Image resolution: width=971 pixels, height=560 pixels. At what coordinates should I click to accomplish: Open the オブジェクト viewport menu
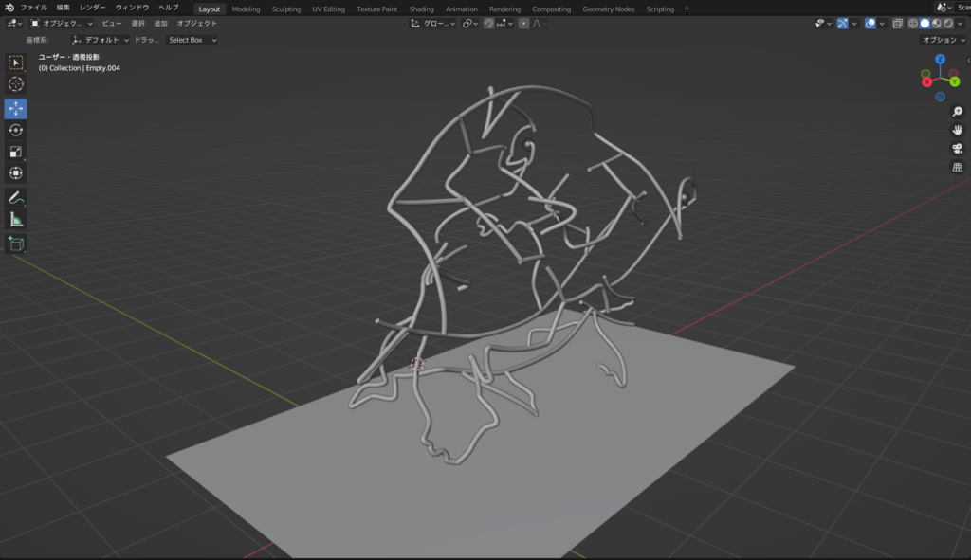coord(197,24)
